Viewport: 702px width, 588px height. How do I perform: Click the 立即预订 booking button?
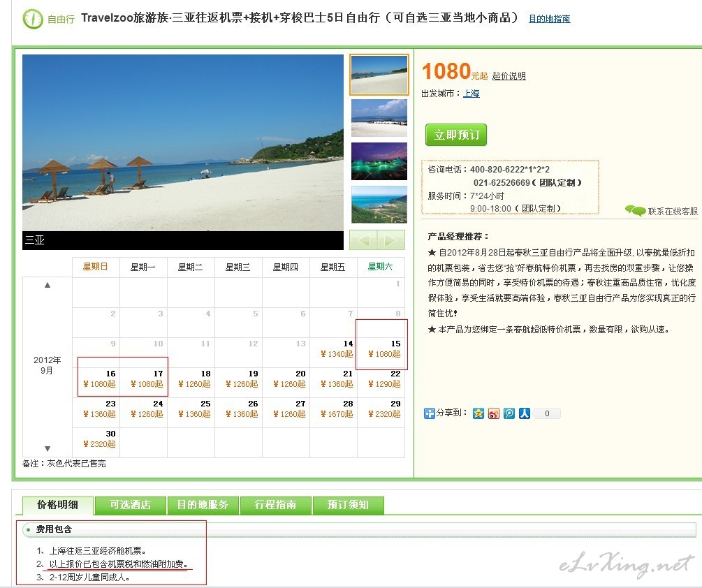[x=456, y=135]
